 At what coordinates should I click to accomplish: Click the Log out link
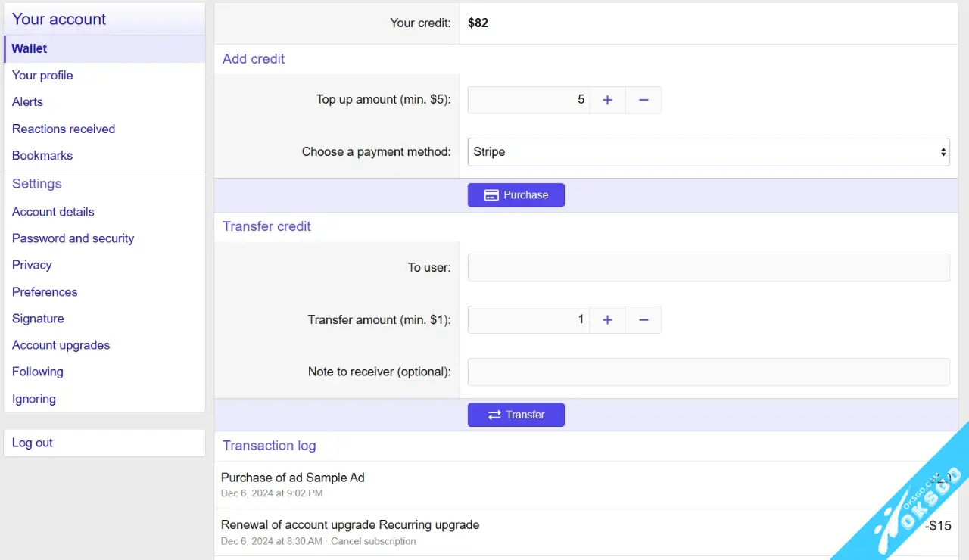coord(33,443)
